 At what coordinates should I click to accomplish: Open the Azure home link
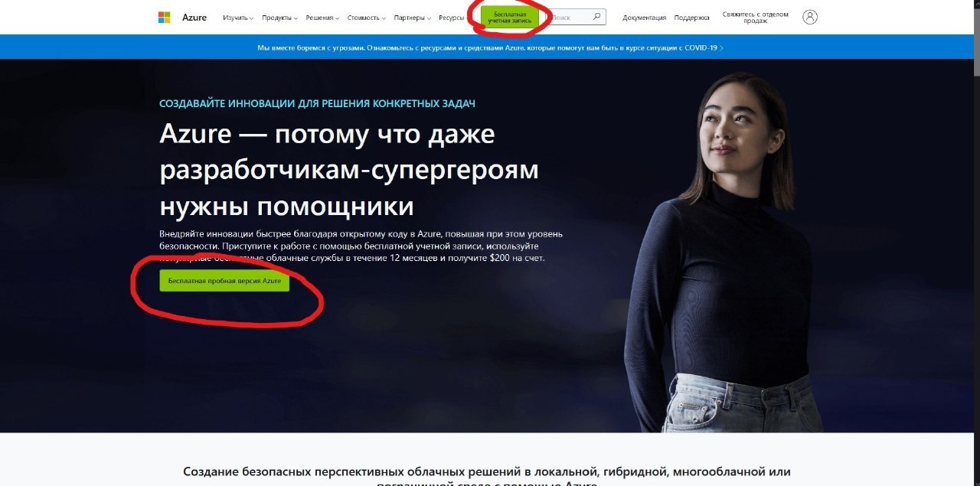pos(194,18)
